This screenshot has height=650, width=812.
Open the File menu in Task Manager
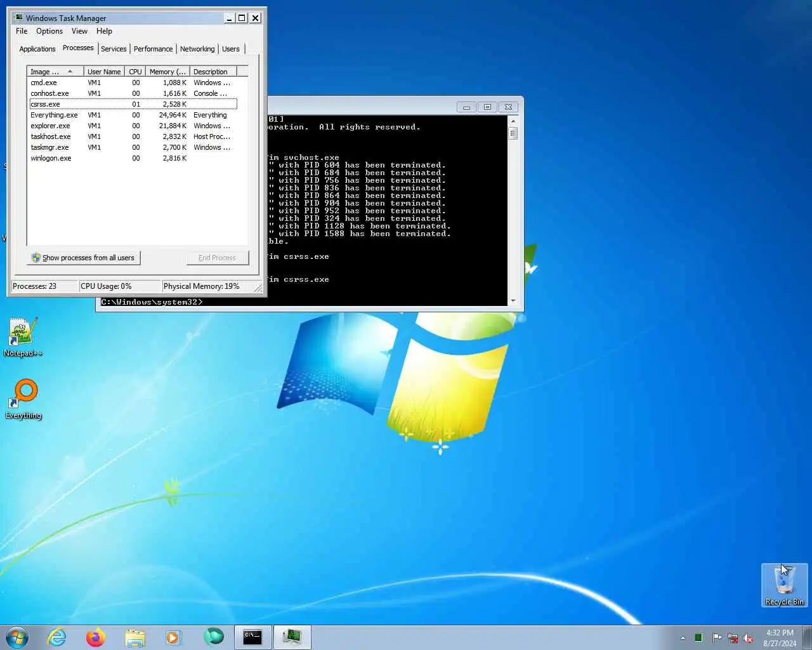tap(22, 31)
